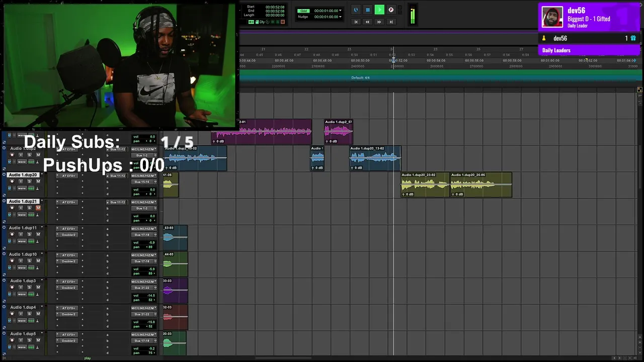Image resolution: width=644 pixels, height=362 pixels.
Task: Click the online pie-chart transport icon
Action: pos(356,10)
